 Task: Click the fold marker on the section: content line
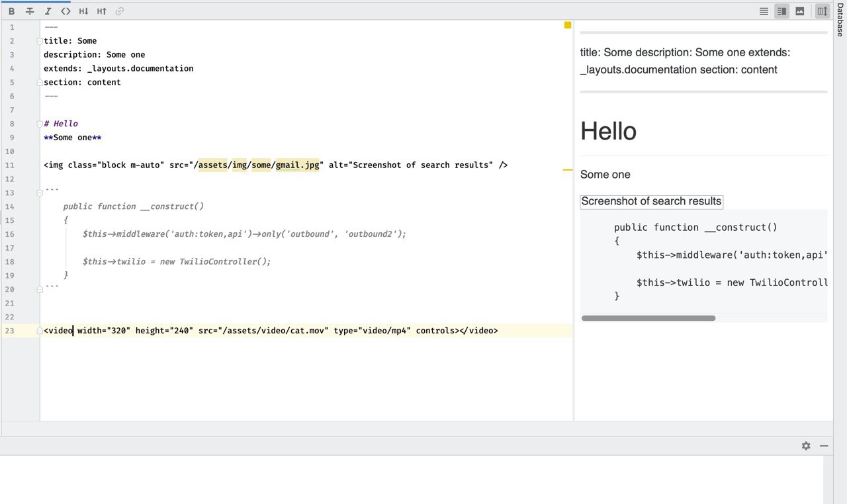tap(40, 83)
